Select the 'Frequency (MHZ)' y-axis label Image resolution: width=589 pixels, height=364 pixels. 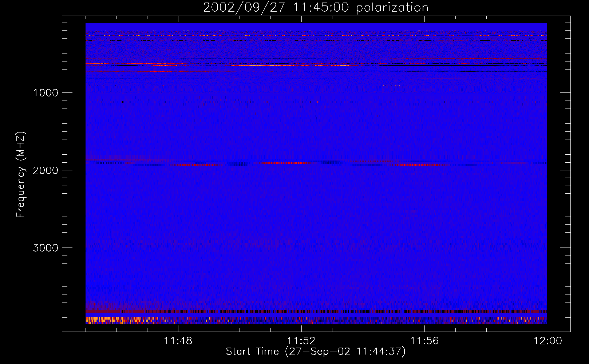pos(21,175)
